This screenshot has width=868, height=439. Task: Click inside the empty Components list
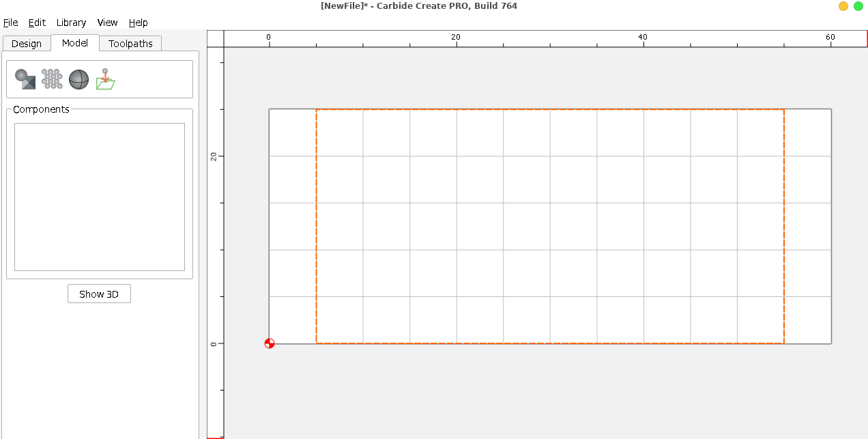100,197
